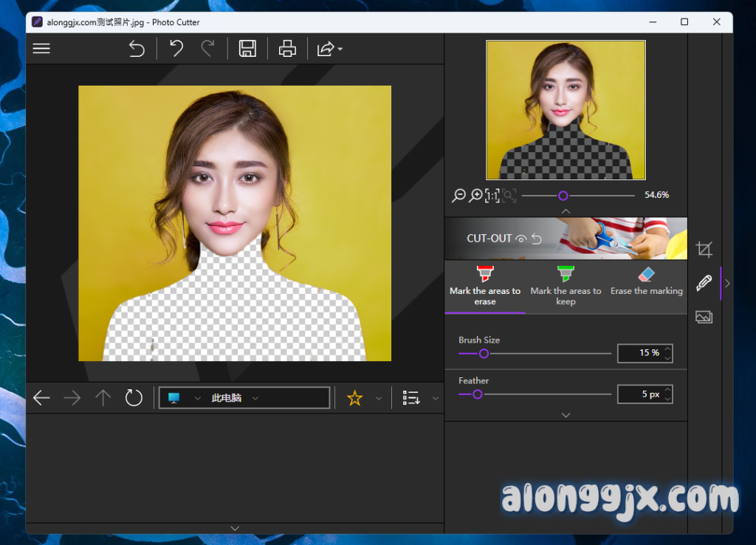
Task: Select Mark the areas to erase
Action: tap(485, 286)
